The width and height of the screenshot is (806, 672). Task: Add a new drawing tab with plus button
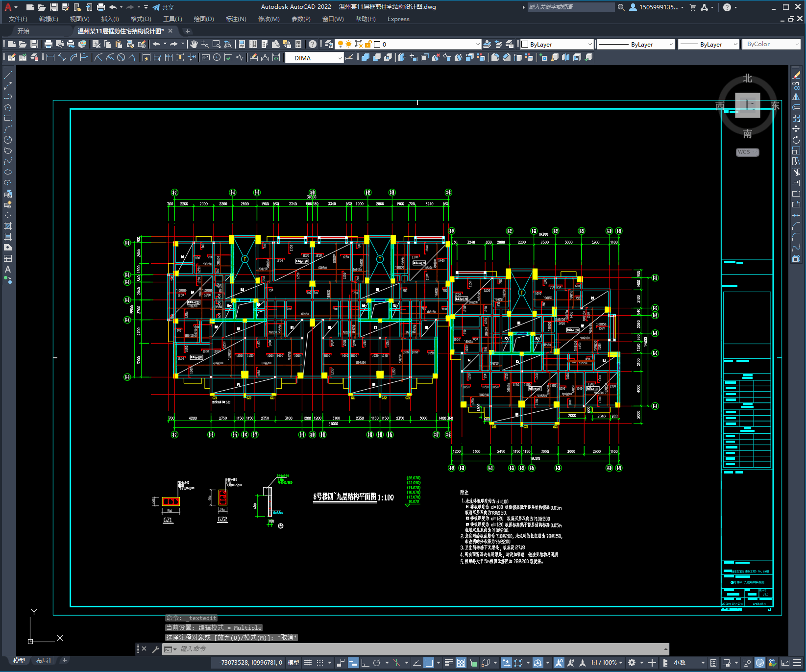coord(187,31)
